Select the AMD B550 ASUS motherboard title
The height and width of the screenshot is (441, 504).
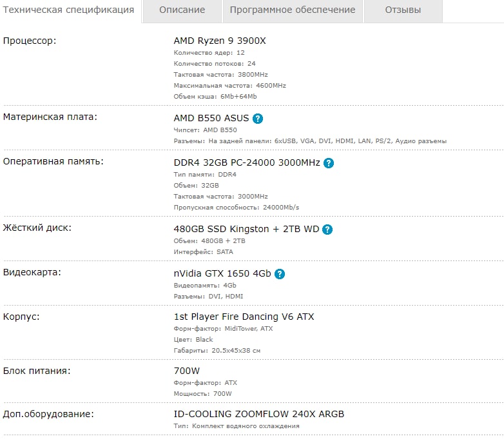[x=211, y=118]
